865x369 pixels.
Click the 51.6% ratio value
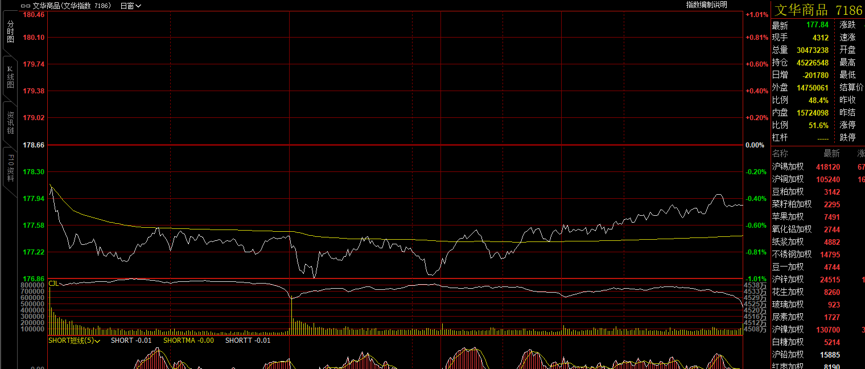(819, 125)
